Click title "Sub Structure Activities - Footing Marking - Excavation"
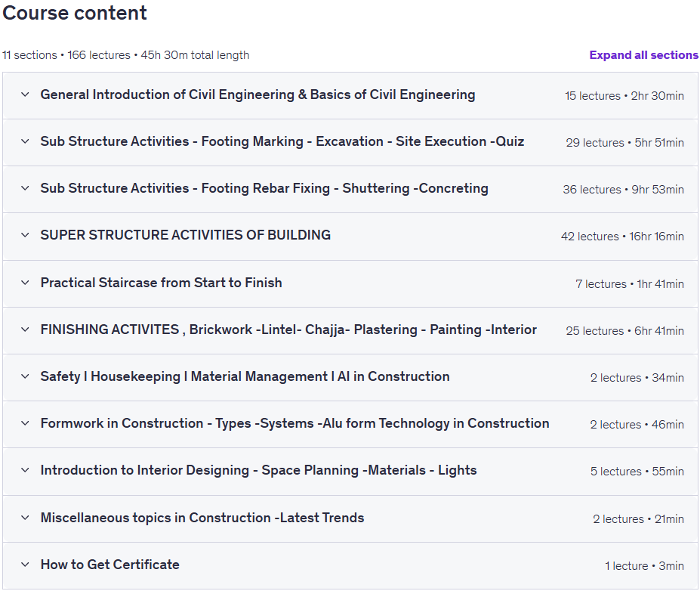This screenshot has width=700, height=591. pyautogui.click(x=282, y=141)
